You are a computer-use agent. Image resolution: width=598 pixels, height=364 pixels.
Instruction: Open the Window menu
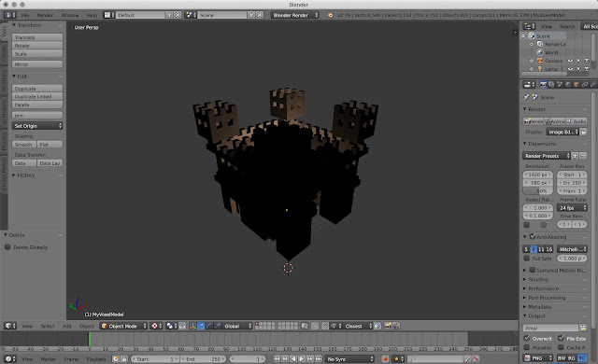point(70,15)
